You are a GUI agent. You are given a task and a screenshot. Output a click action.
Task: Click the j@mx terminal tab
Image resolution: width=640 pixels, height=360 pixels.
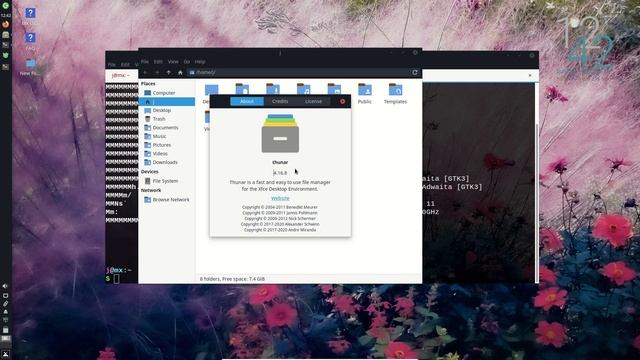tap(122, 76)
